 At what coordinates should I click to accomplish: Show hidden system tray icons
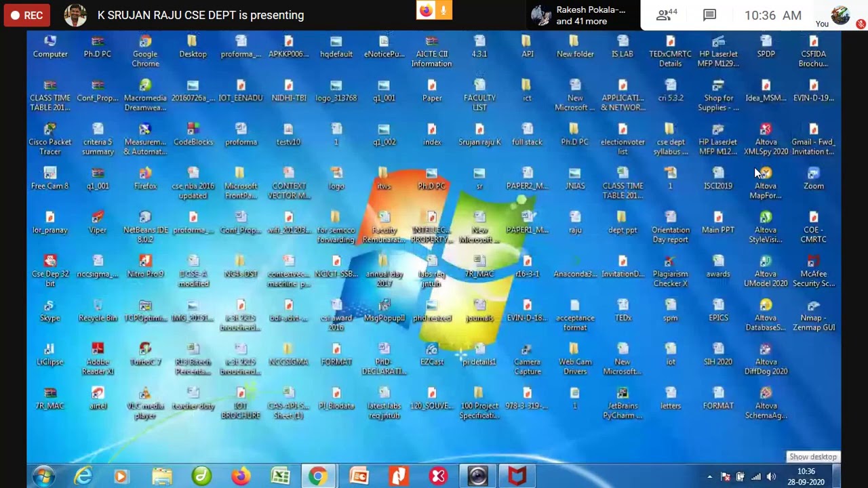coord(709,477)
